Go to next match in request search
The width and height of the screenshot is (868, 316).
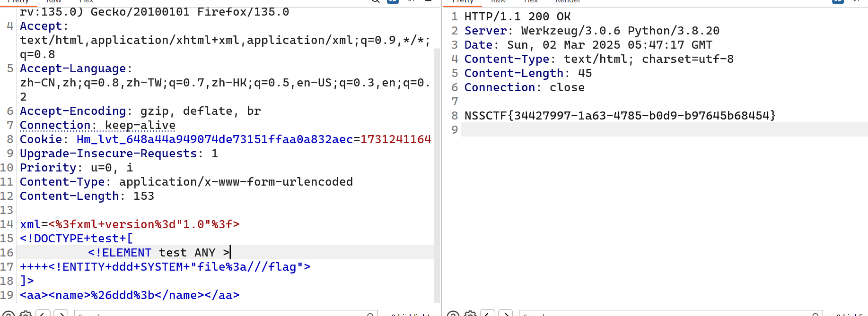click(61, 314)
